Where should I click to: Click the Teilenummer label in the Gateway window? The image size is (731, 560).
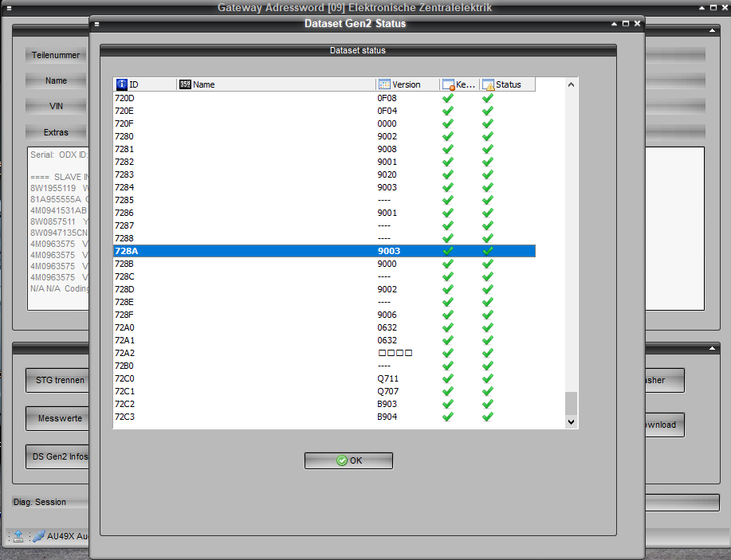[x=56, y=55]
